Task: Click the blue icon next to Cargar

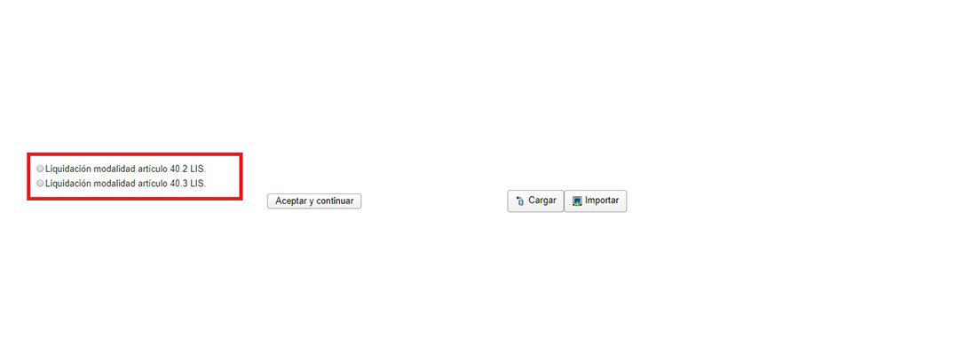Action: click(x=520, y=201)
